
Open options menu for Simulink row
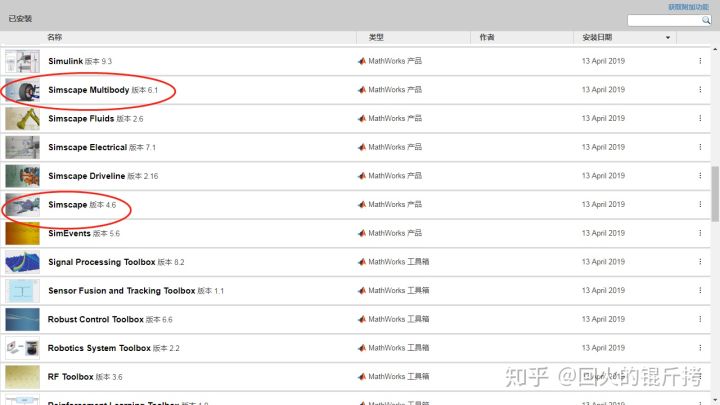pyautogui.click(x=700, y=61)
